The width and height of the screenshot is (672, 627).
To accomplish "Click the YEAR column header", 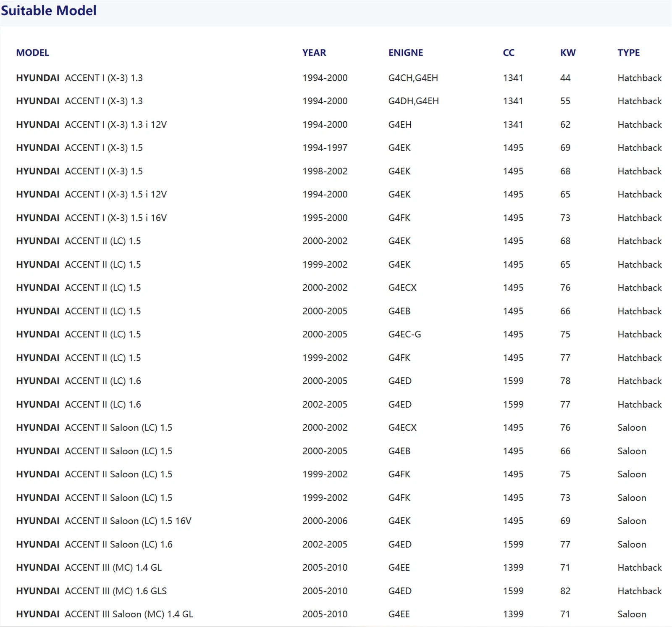I will [314, 53].
